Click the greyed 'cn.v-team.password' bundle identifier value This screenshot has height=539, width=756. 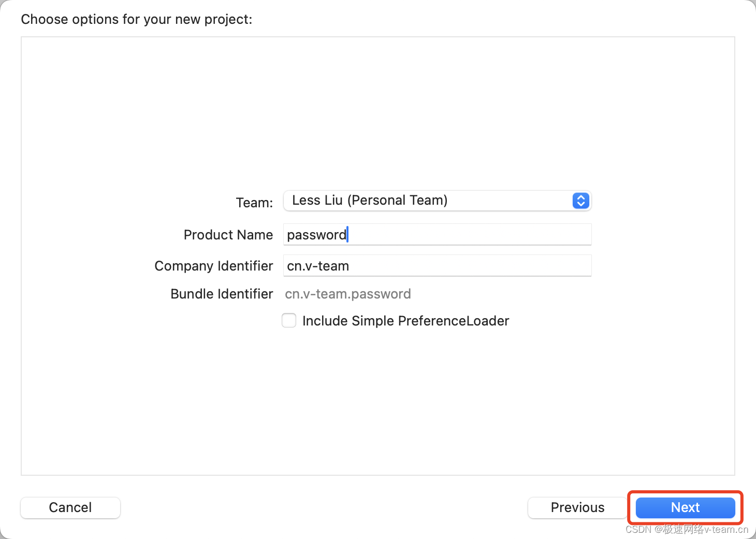tap(348, 294)
